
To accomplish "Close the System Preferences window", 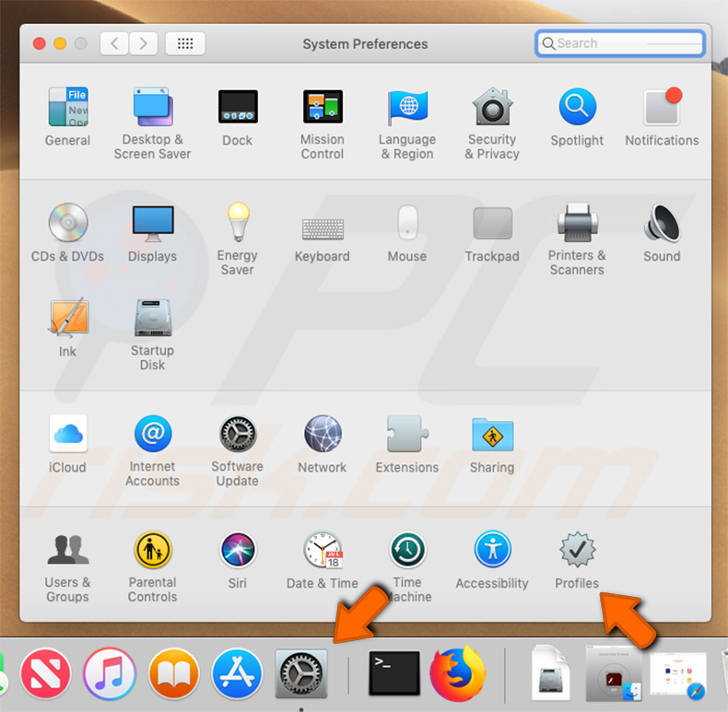I will pyautogui.click(x=40, y=43).
